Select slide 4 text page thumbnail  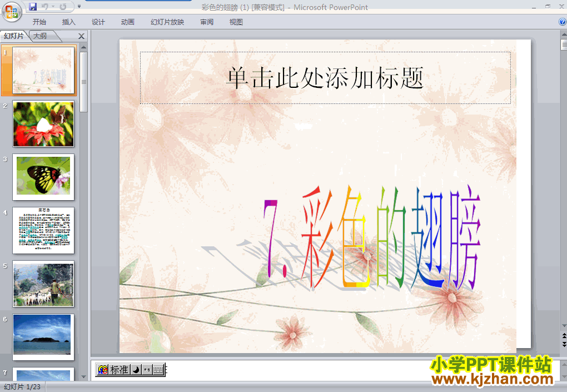coord(43,231)
